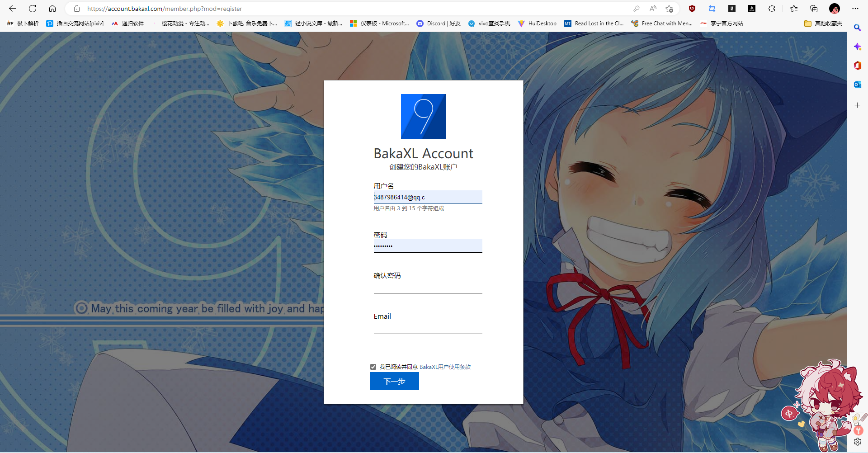Open Outlook from the sidebar
Screen dimensions: 868x453
[x=857, y=84]
